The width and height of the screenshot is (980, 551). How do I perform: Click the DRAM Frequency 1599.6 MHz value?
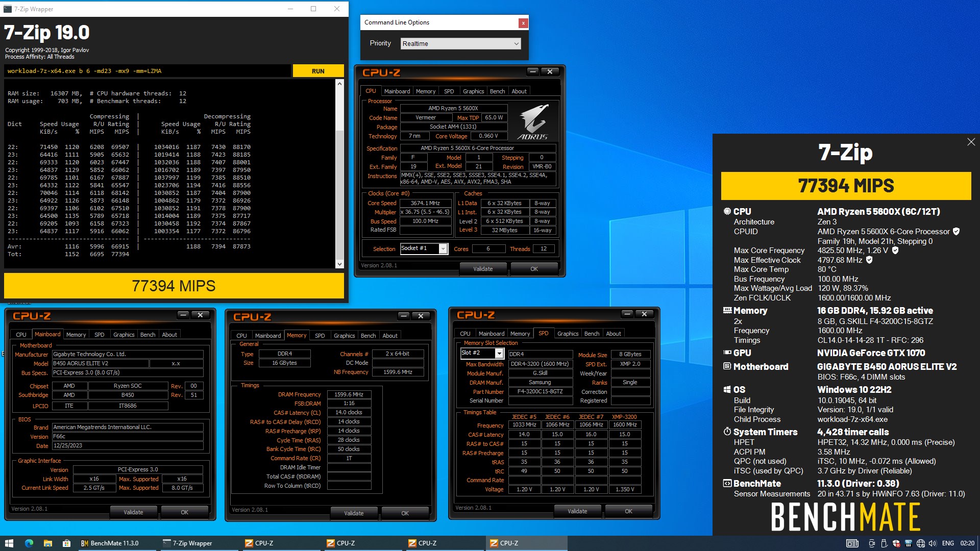point(349,394)
